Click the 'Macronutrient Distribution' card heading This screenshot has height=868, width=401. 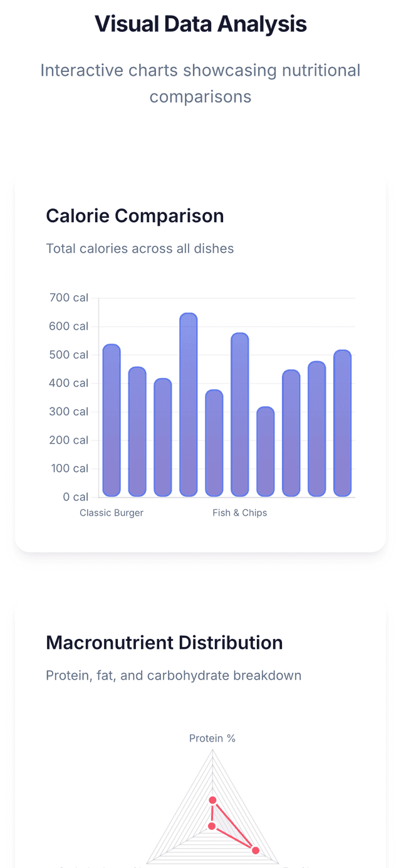tap(164, 643)
